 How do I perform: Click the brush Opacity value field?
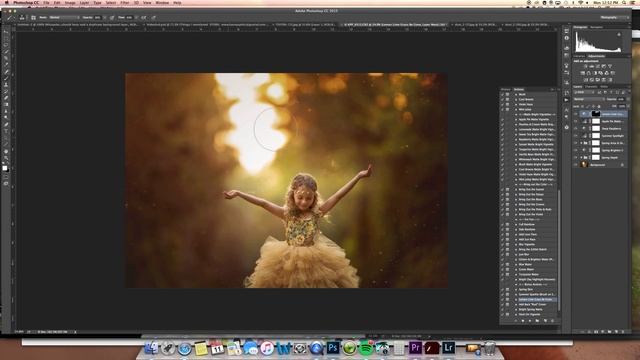97,18
